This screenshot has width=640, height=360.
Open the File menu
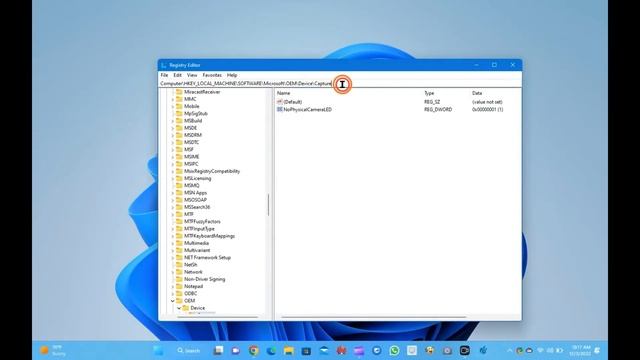tap(164, 75)
